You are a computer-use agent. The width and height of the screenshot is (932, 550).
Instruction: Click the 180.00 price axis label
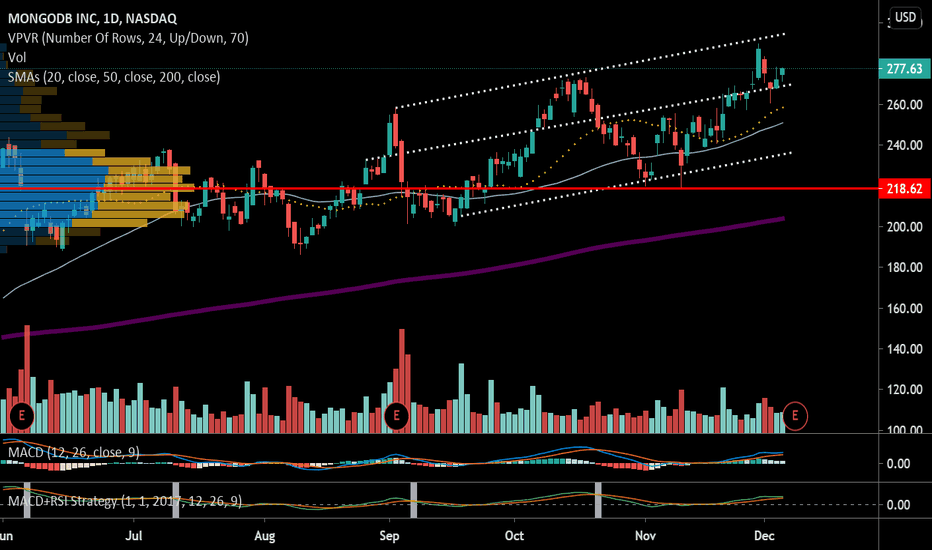tap(905, 267)
